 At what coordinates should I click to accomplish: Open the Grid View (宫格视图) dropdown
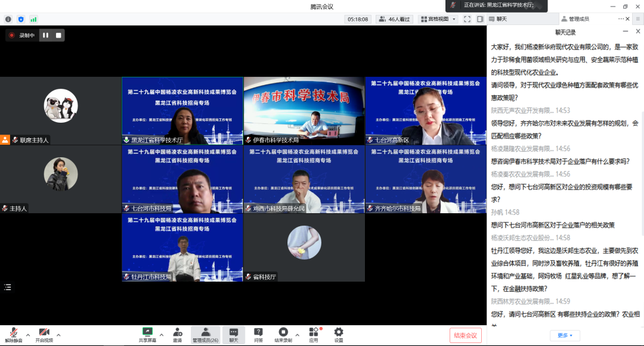(x=438, y=19)
